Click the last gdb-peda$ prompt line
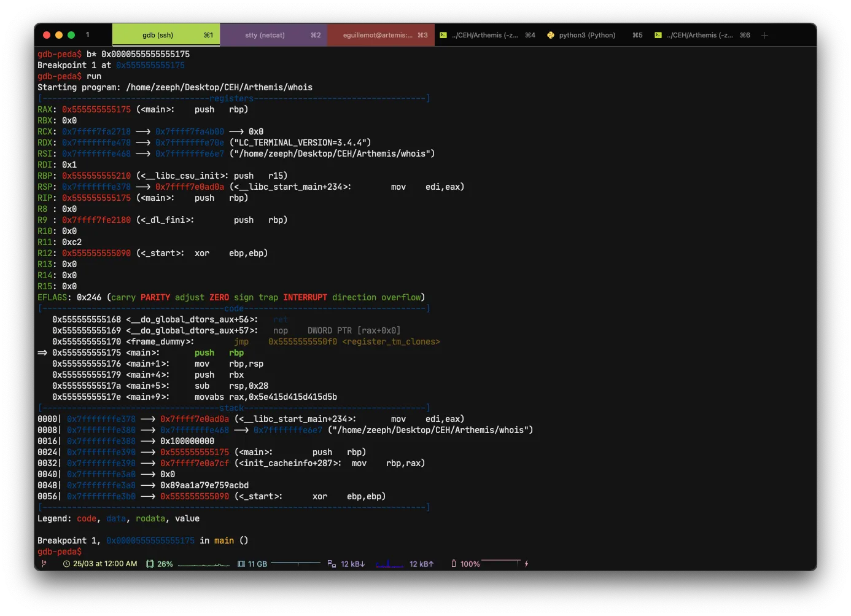 (60, 552)
